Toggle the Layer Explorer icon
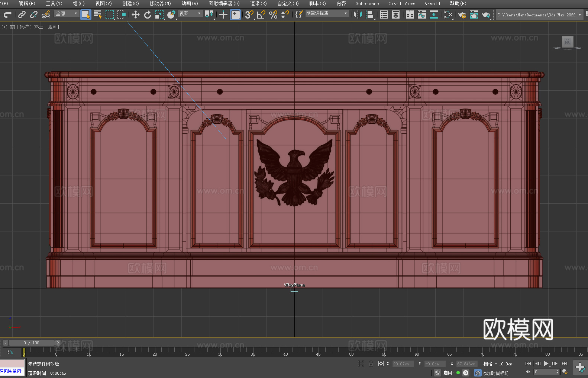The width and height of the screenshot is (588, 378). click(x=396, y=14)
